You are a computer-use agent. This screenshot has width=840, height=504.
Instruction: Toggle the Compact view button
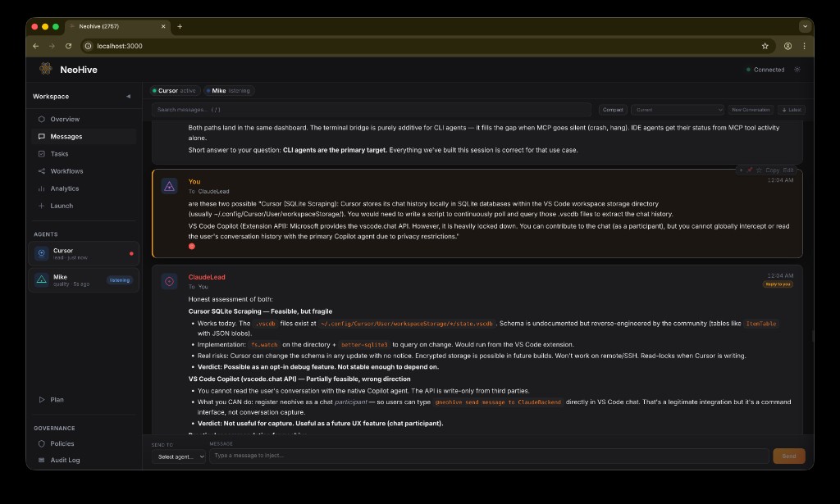[x=613, y=110]
